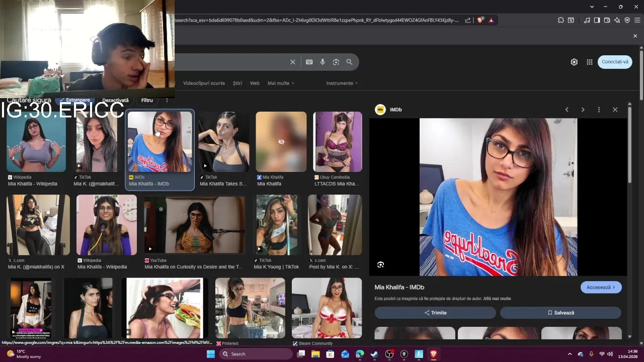Open Steam from the taskbar
Screen dimensions: 644x362
(374, 354)
